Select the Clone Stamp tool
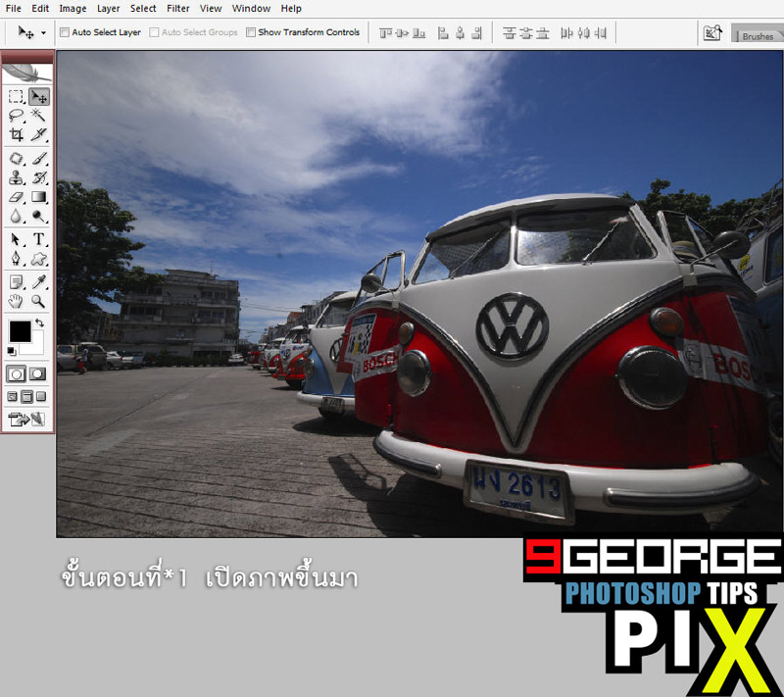This screenshot has height=697, width=784. [16, 177]
